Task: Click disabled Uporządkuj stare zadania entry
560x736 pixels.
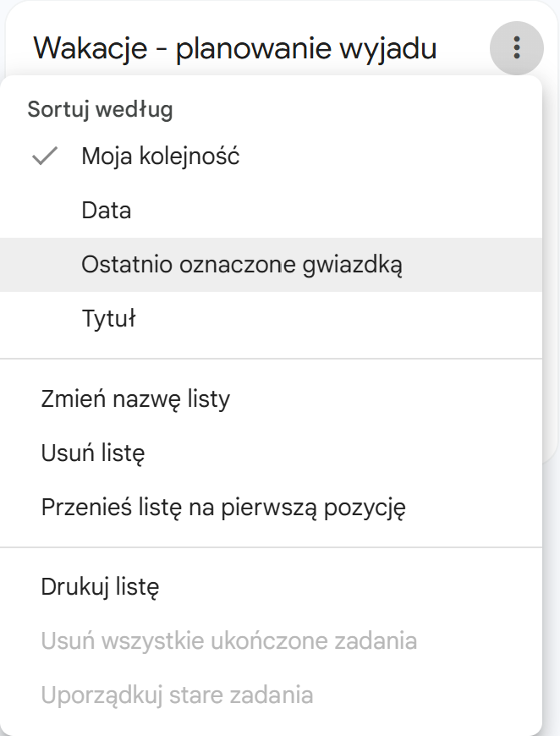Action: click(177, 695)
